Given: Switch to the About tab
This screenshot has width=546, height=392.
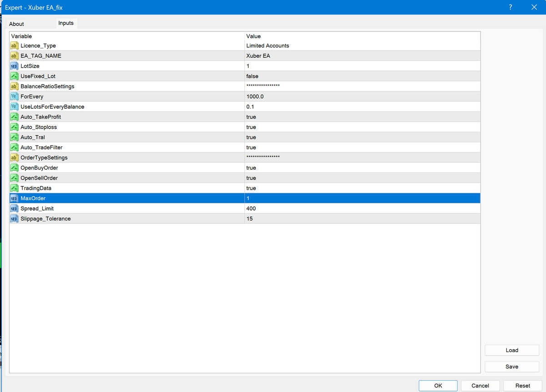Looking at the screenshot, I should pyautogui.click(x=16, y=24).
